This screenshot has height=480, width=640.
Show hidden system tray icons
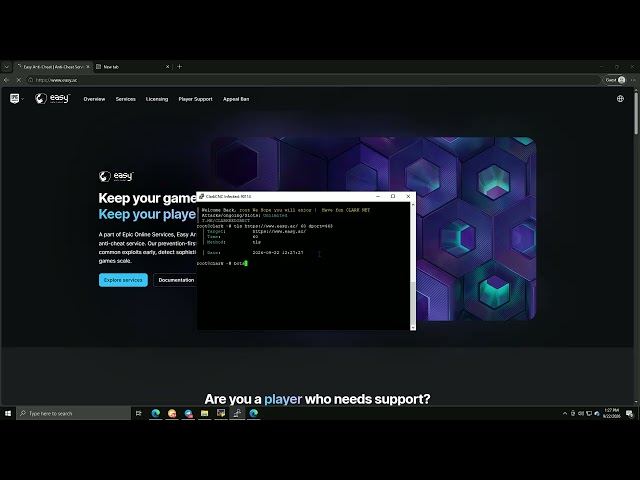(x=565, y=413)
